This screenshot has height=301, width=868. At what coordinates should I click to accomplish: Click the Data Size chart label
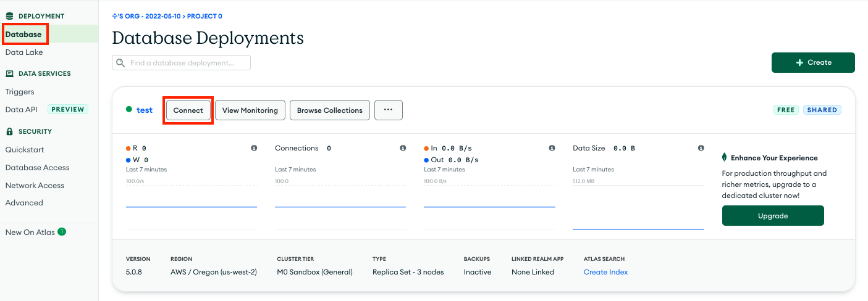click(589, 148)
